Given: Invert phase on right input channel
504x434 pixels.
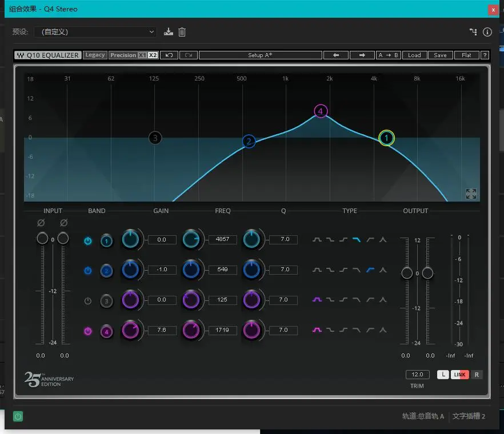Looking at the screenshot, I should point(63,223).
